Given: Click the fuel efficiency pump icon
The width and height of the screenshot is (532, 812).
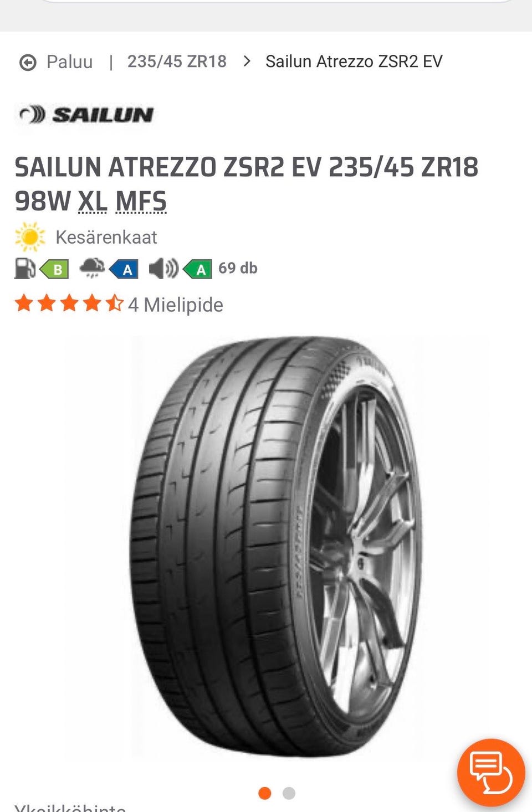Looking at the screenshot, I should pos(24,268).
